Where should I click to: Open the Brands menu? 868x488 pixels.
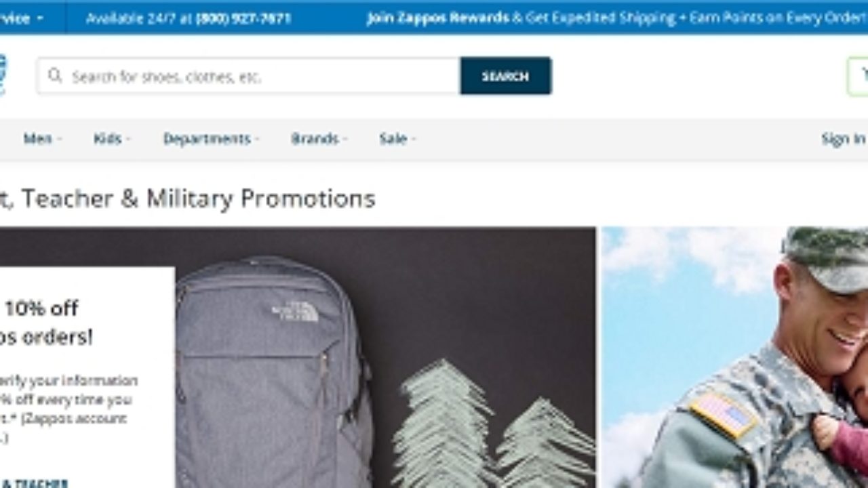319,139
